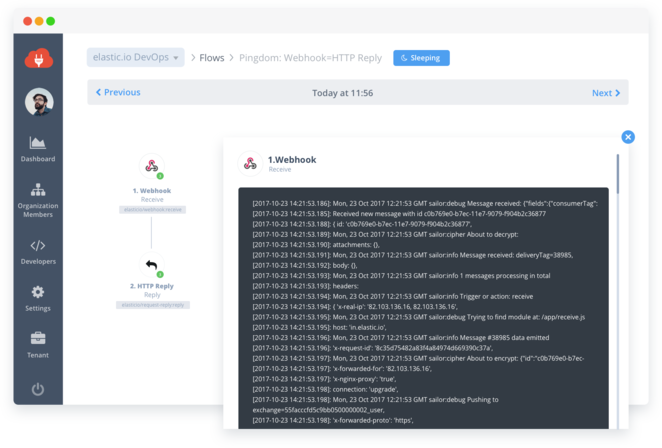Click the Sleeping status button

coord(421,58)
